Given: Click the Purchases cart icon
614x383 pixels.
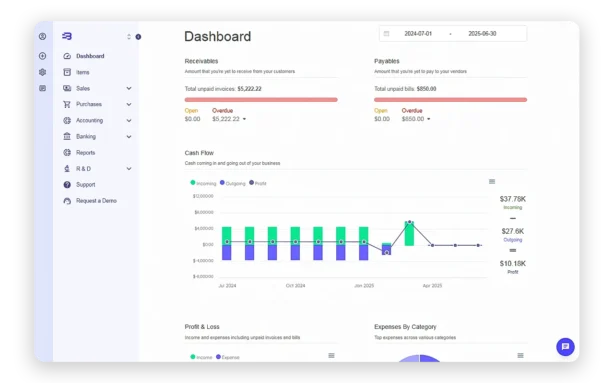Looking at the screenshot, I should (67, 104).
